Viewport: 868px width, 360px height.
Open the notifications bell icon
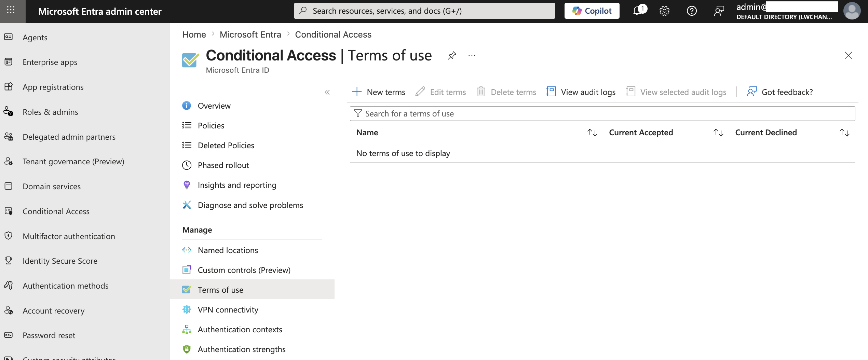pyautogui.click(x=638, y=11)
